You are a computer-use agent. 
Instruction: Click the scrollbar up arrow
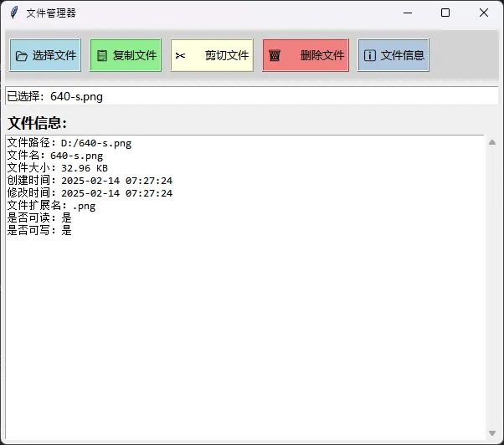point(491,141)
